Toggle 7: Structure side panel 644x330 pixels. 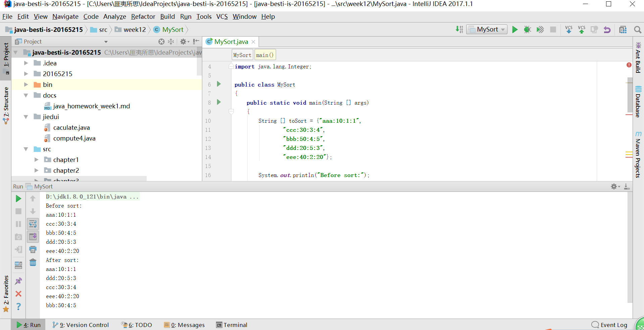click(6, 106)
